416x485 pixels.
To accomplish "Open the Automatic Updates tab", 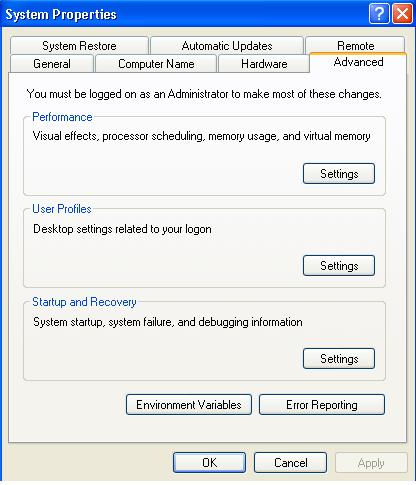I will 227,46.
